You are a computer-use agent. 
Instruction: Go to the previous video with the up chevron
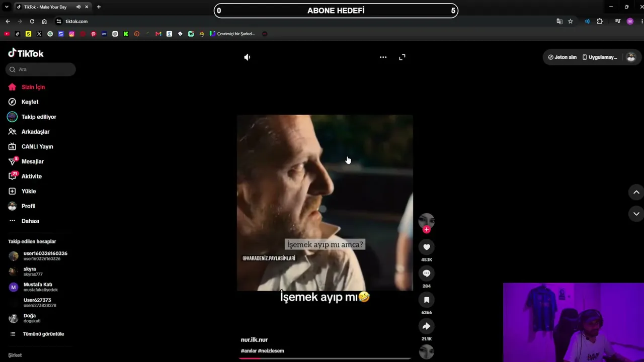[636, 192]
